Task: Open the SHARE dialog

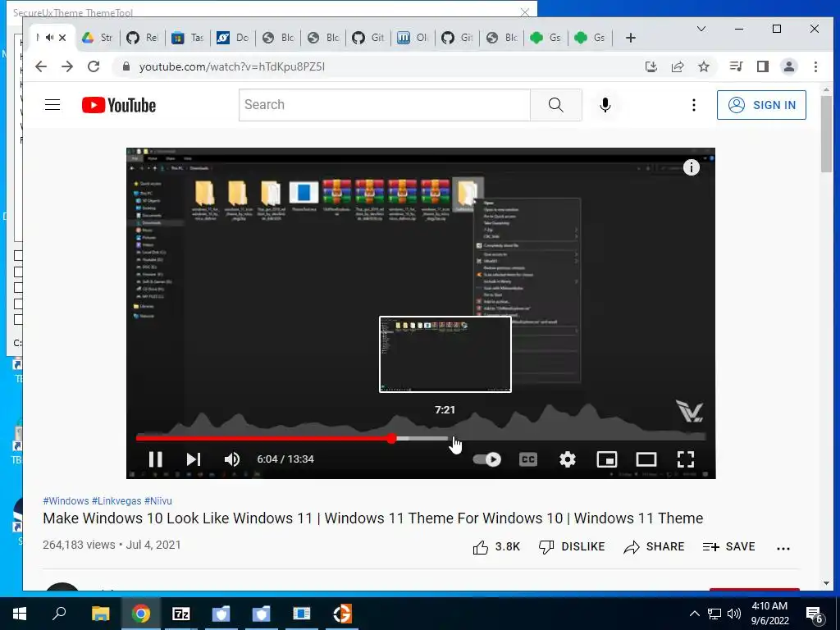Action: tap(654, 546)
